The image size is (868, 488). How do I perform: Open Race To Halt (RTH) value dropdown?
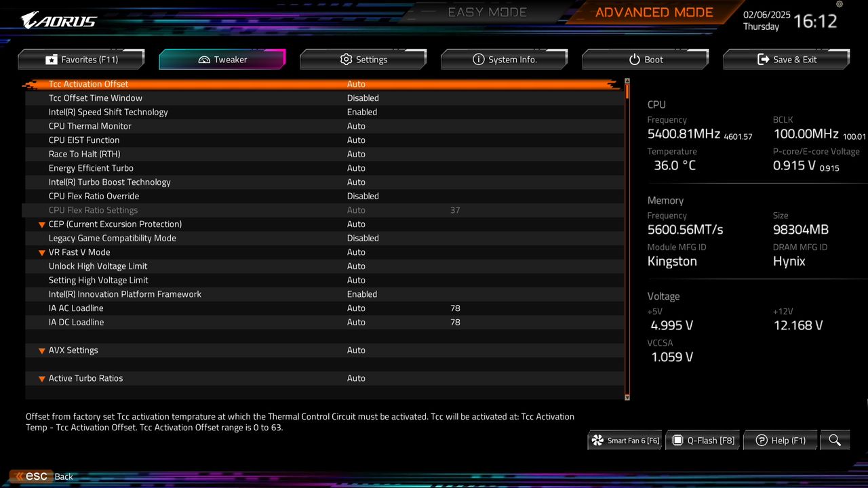[356, 154]
